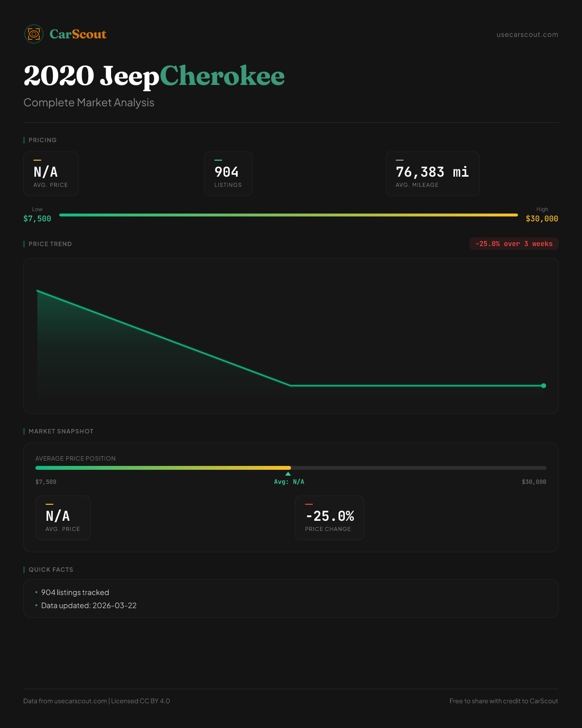This screenshot has height=728, width=582.
Task: Click the CarScout brand name text
Action: point(78,34)
